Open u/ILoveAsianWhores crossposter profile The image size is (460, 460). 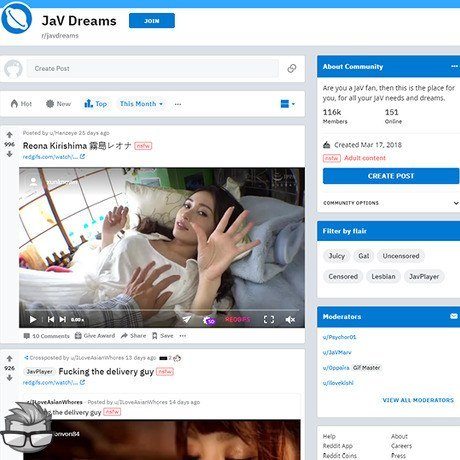97,358
